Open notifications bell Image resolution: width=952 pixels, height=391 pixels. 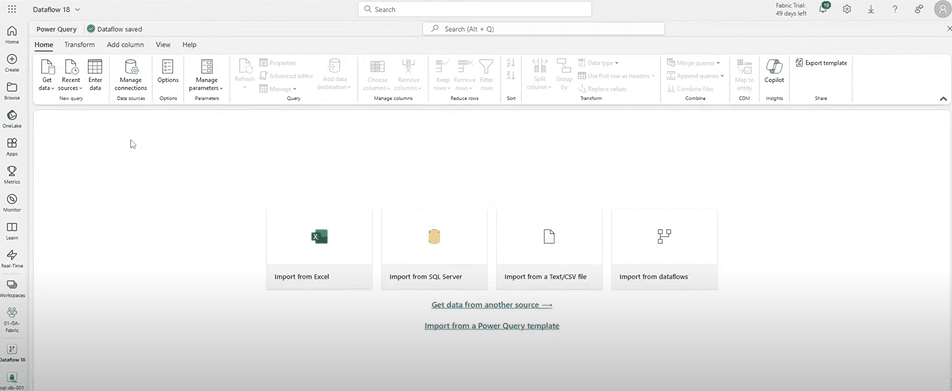pyautogui.click(x=823, y=8)
